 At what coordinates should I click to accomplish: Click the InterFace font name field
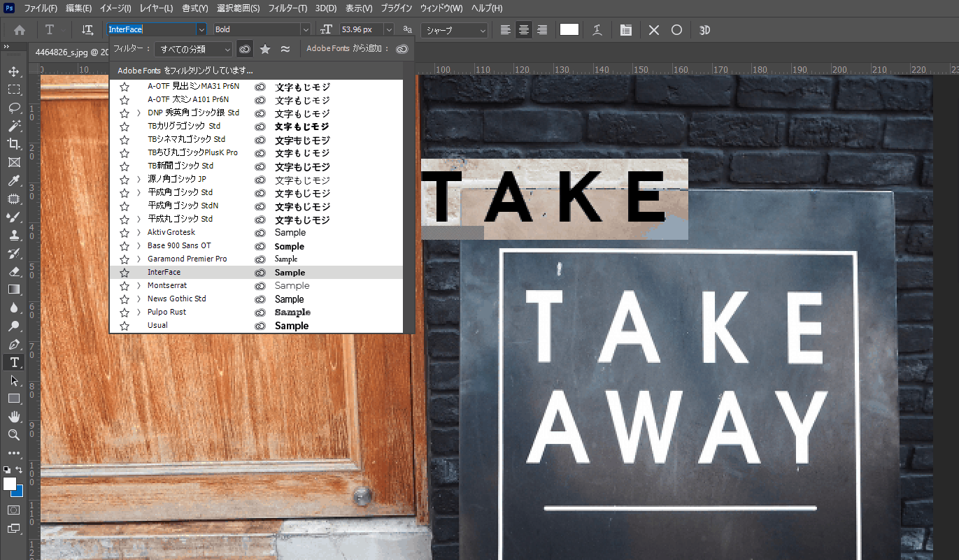pos(150,29)
